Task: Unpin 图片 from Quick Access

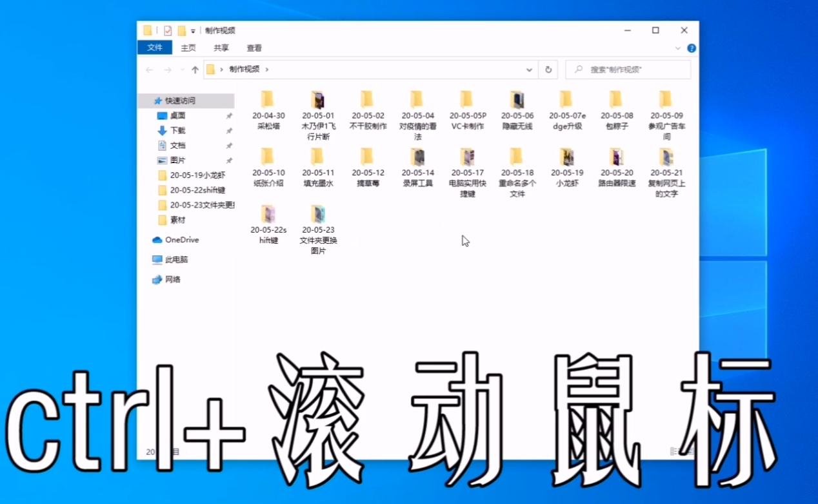Action: [229, 160]
